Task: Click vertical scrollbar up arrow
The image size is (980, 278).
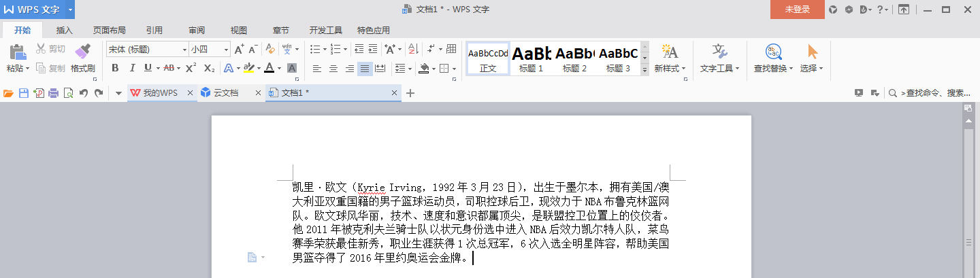Action: point(968,122)
